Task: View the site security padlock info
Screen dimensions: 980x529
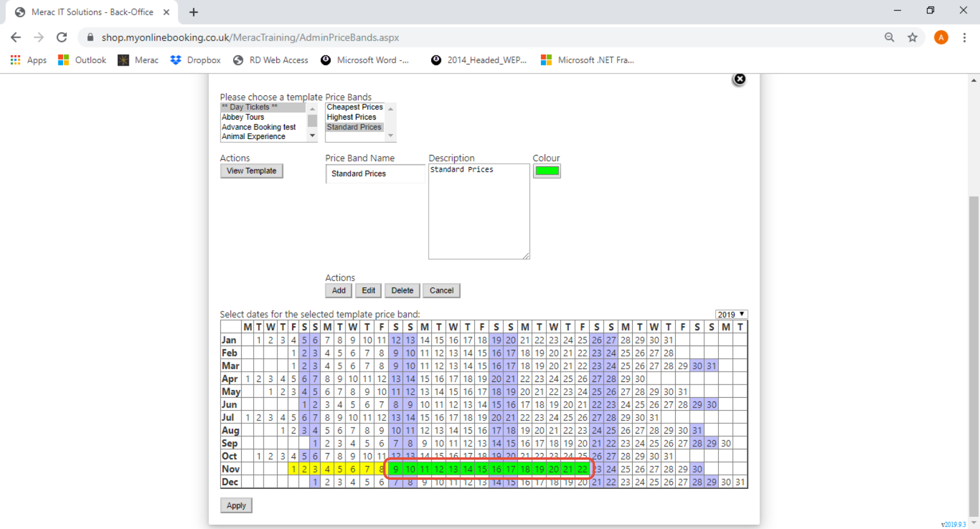Action: (90, 38)
